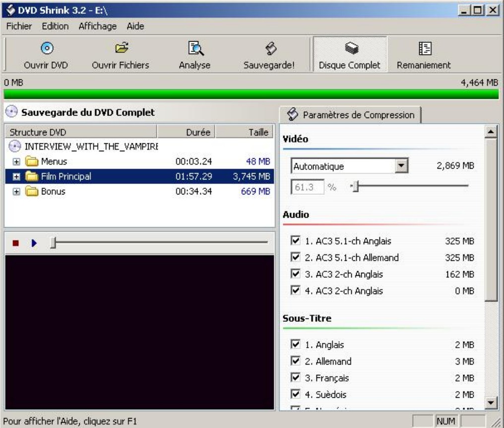Click the compression panel scroll-down arrow

[491, 402]
